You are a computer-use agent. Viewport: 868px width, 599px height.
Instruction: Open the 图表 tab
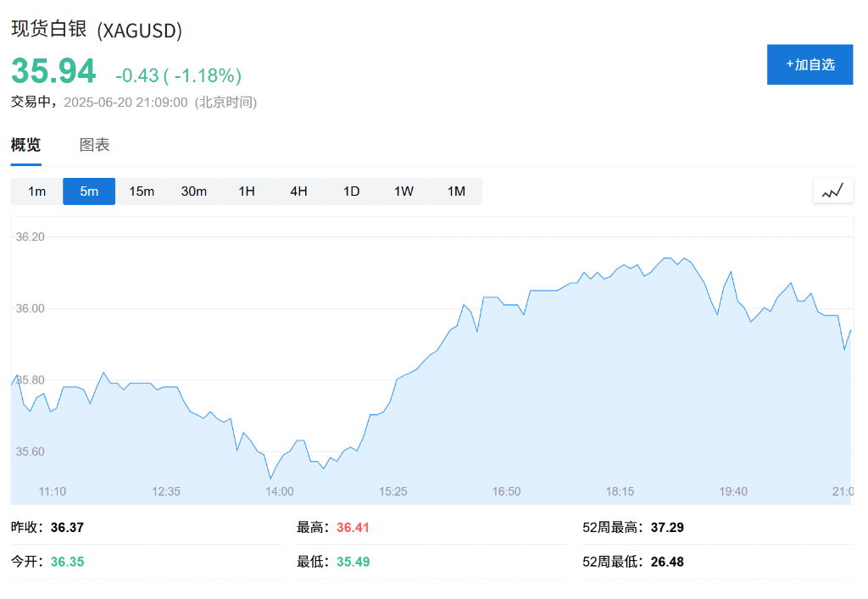(x=95, y=145)
